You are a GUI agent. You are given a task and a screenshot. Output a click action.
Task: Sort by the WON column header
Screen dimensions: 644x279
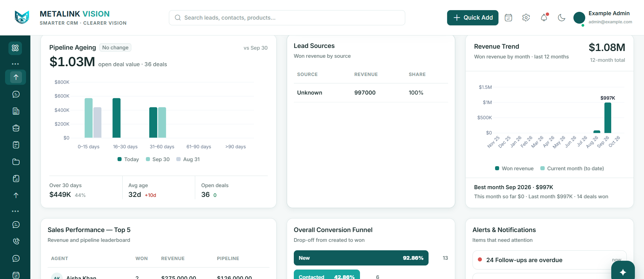[x=141, y=258]
